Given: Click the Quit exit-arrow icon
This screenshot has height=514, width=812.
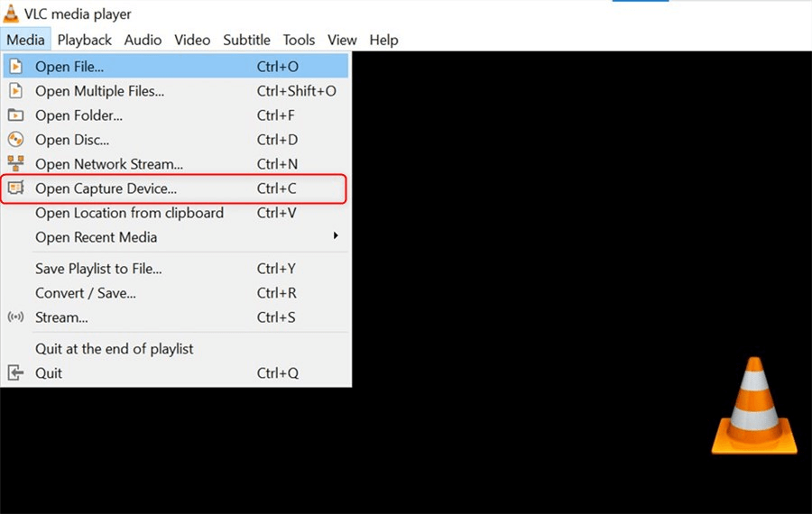Looking at the screenshot, I should (x=16, y=372).
